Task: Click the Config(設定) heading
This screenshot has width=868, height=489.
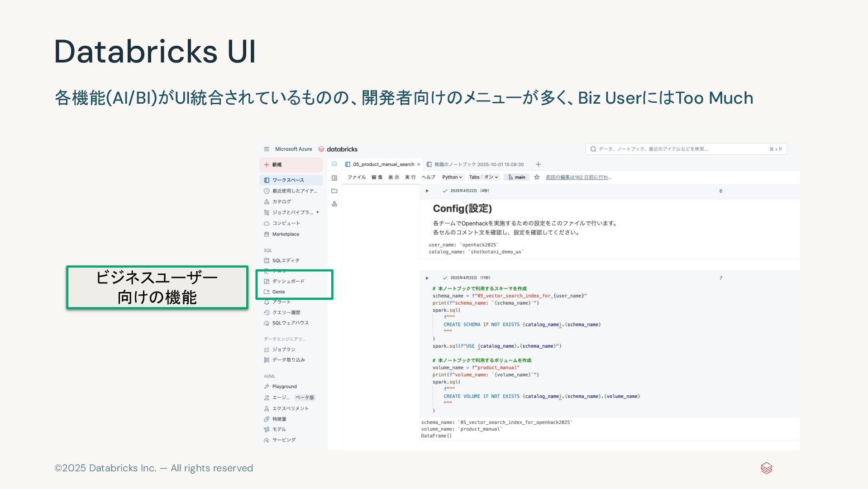Action: pyautogui.click(x=462, y=208)
